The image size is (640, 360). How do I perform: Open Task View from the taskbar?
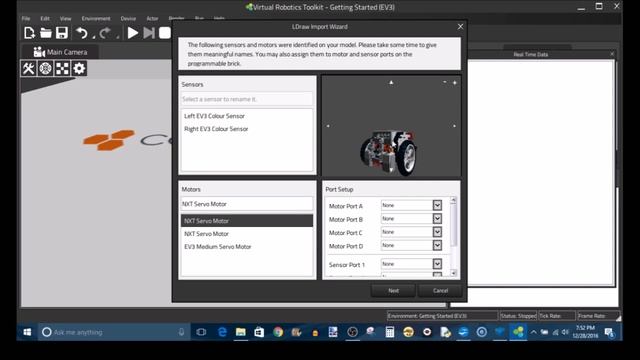coord(201,332)
